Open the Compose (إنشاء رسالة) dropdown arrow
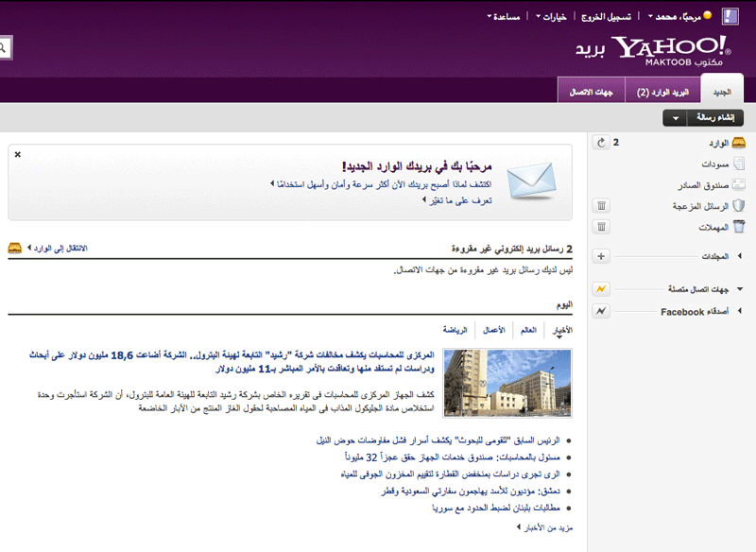756x552 pixels. [677, 118]
